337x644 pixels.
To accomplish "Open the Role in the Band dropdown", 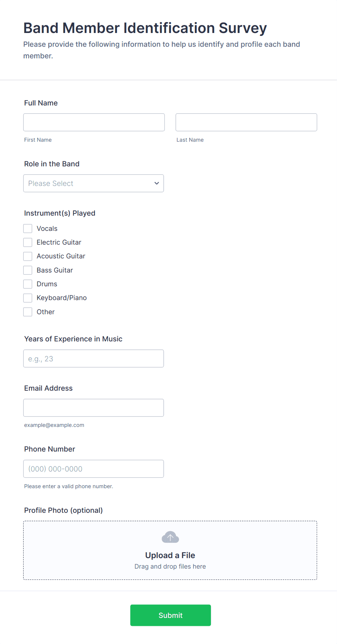I will click(93, 183).
